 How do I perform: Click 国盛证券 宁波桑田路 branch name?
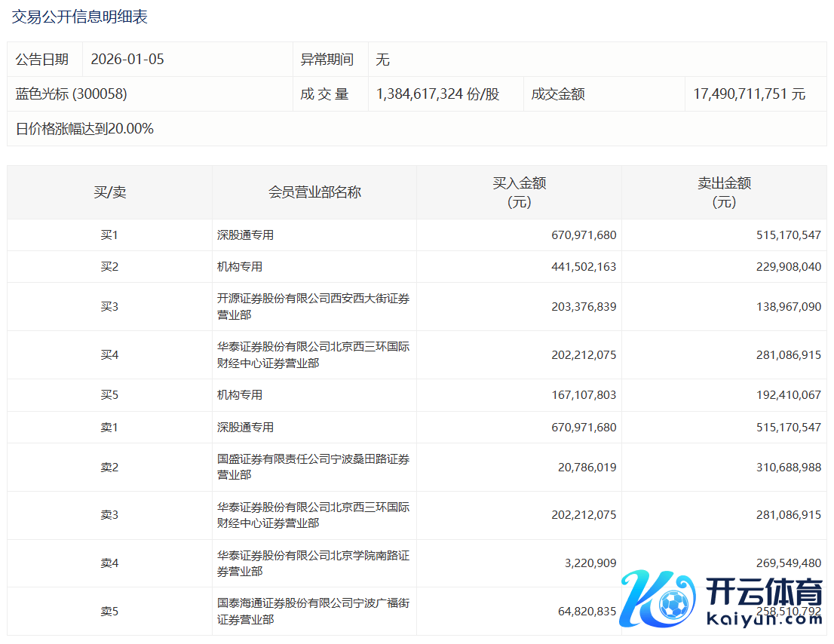tap(313, 467)
